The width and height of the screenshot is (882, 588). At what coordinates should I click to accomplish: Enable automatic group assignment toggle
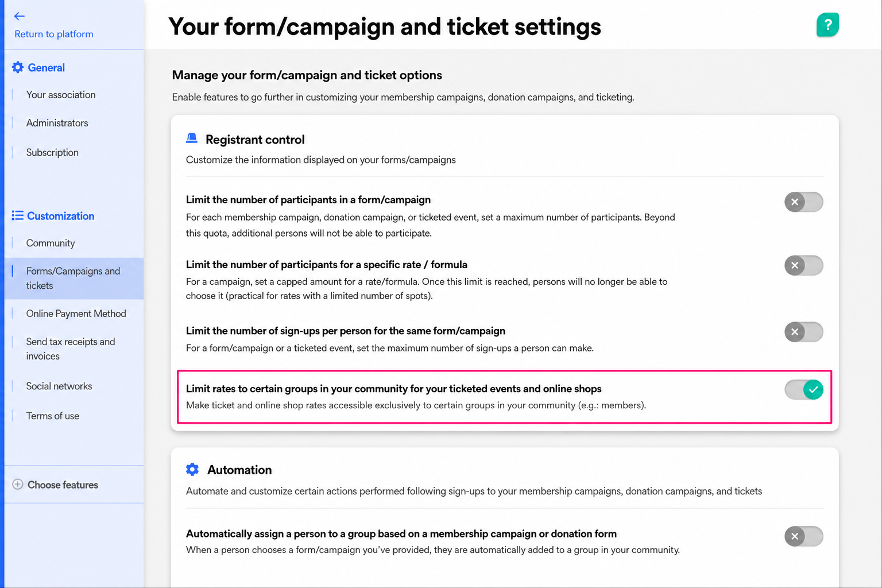[803, 536]
